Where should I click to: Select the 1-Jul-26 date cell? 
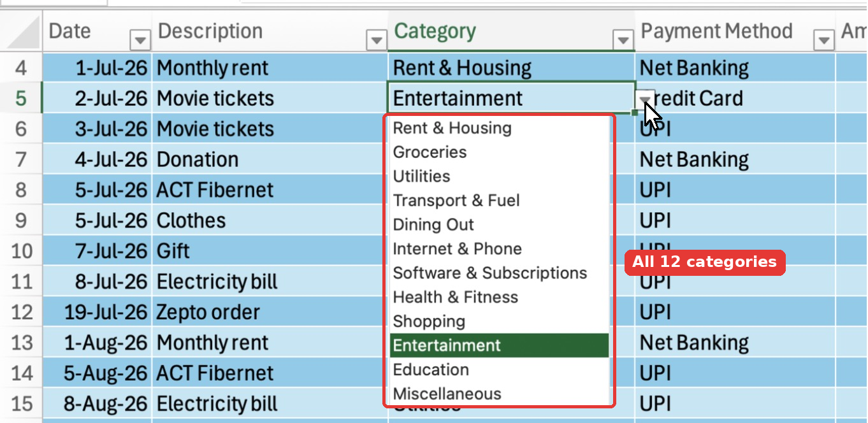[97, 68]
